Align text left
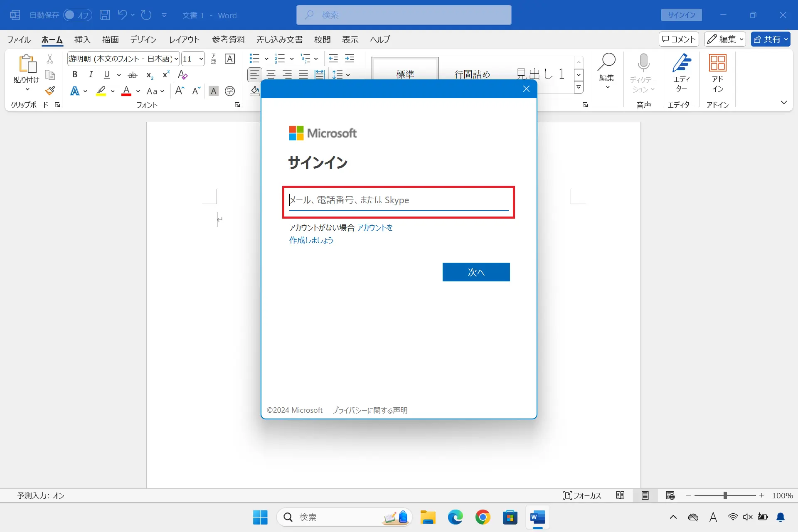 [255, 75]
